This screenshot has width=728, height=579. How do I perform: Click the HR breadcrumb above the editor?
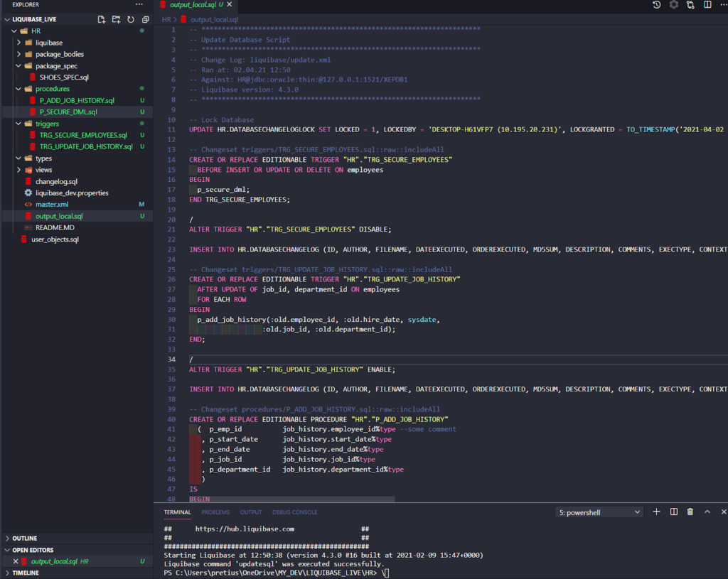[166, 19]
